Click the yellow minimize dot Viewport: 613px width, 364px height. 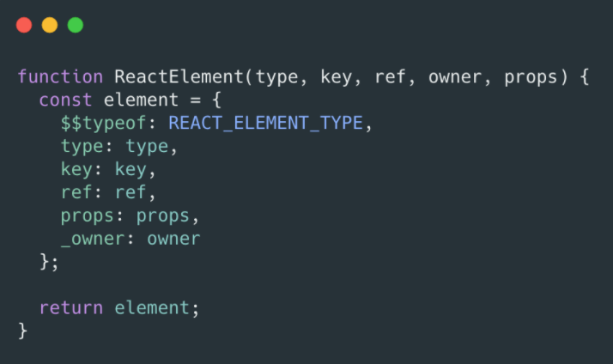[x=49, y=25]
